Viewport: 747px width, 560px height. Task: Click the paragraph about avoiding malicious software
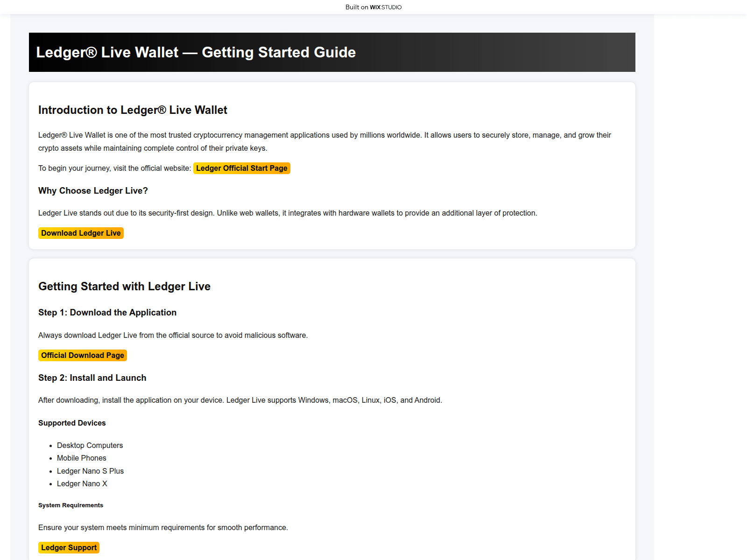tap(173, 335)
